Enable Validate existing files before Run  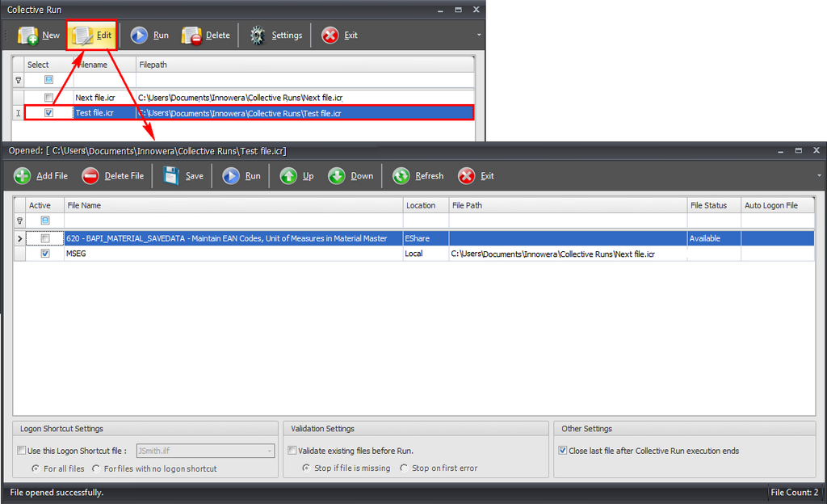292,450
